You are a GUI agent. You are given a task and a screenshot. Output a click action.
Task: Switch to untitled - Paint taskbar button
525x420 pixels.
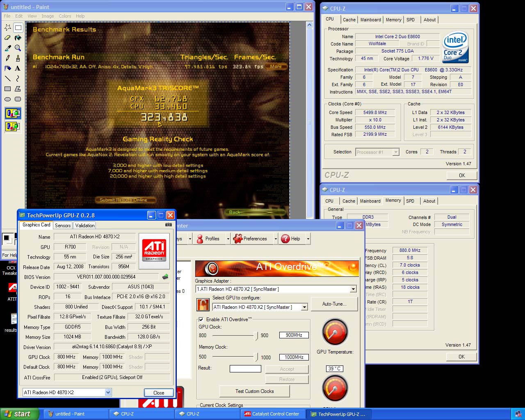click(76, 414)
